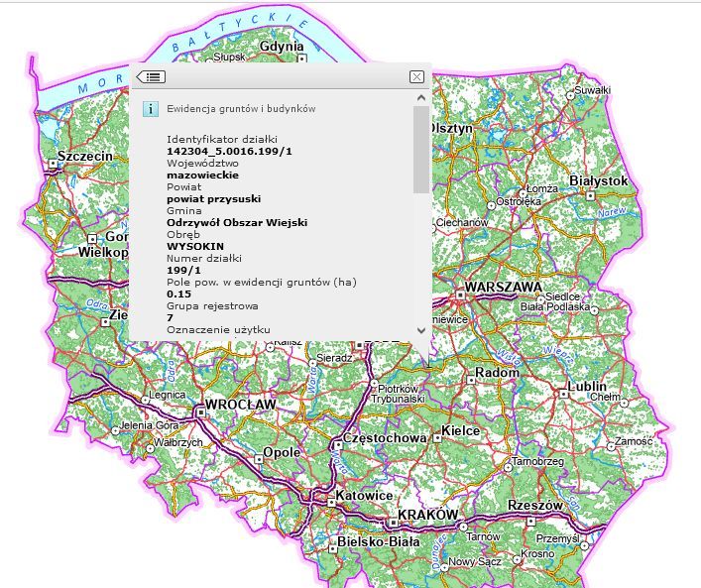Screen dimensions: 701x588
Task: Click the Tarnów town marker on map
Action: [x=463, y=528]
